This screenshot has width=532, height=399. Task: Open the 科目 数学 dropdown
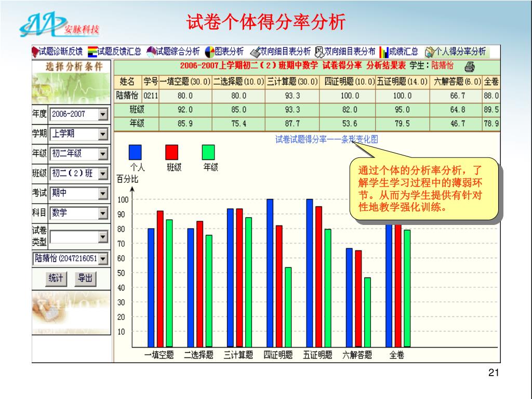click(103, 212)
